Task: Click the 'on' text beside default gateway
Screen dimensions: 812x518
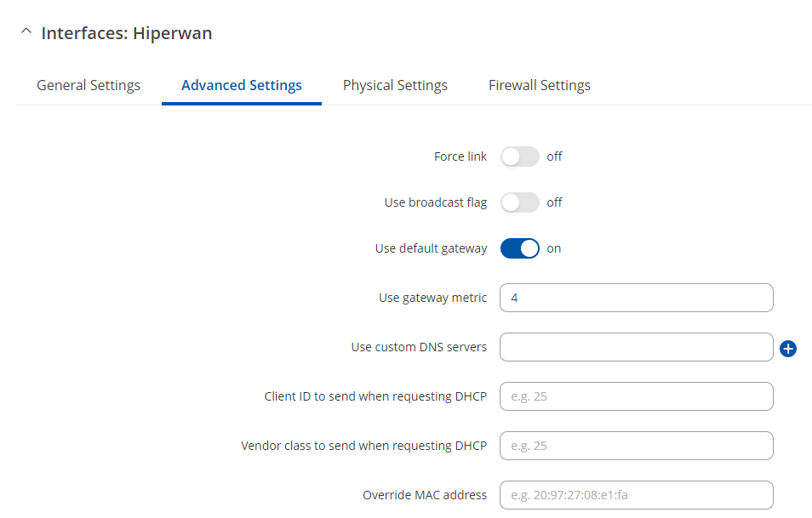Action: pos(553,248)
